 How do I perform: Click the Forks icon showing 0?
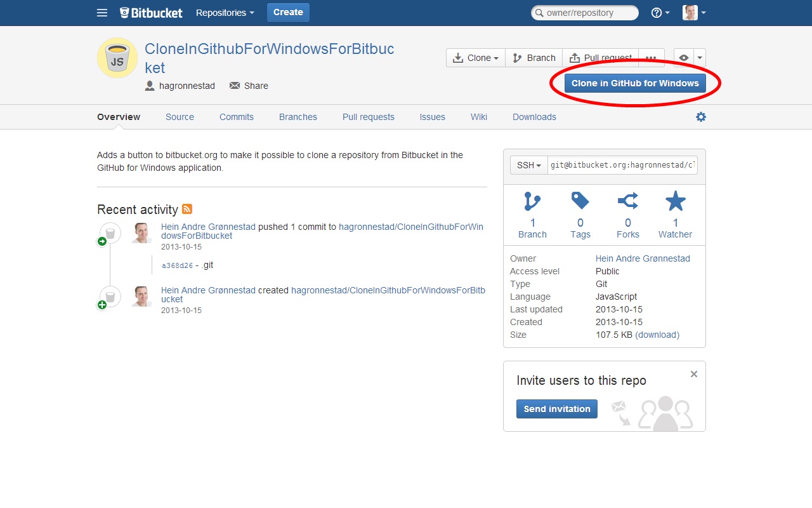click(628, 201)
